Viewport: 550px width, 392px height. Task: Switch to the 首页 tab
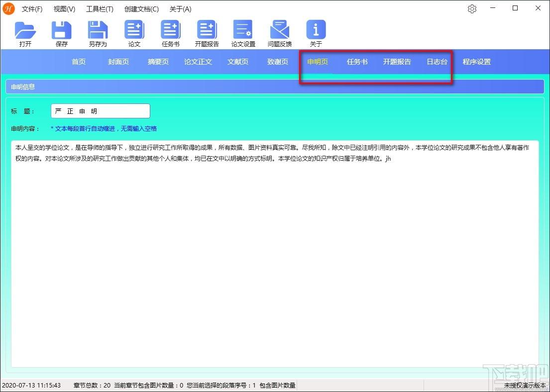[x=79, y=62]
